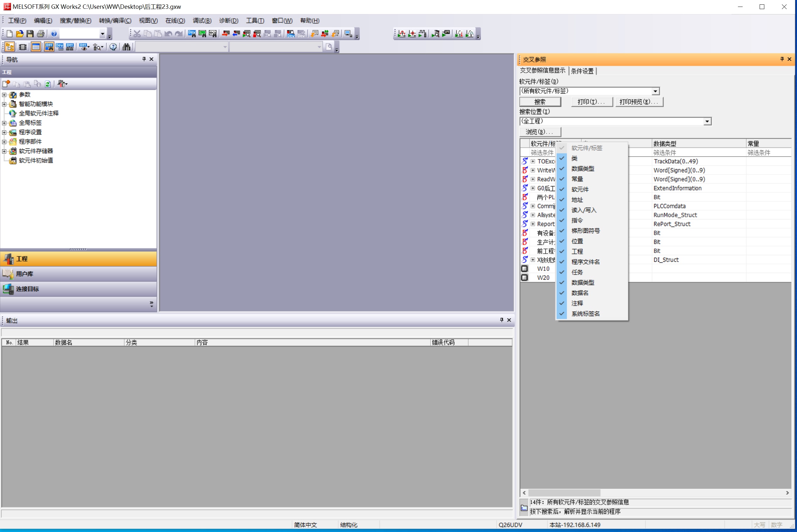797x532 pixels.
Task: Open the 搜索位置 (全工程) dropdown
Action: (x=707, y=121)
